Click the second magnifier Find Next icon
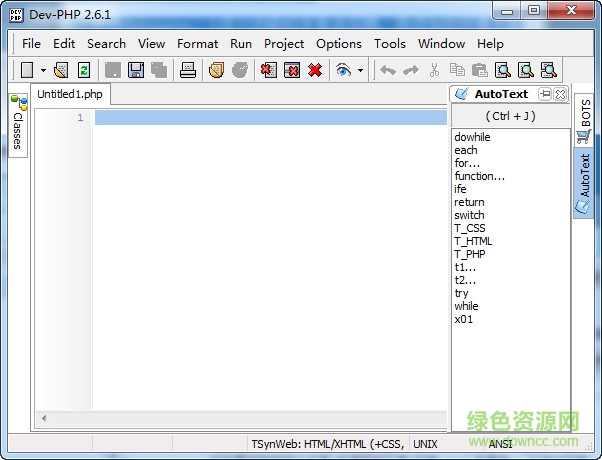602x460 pixels. 526,70
